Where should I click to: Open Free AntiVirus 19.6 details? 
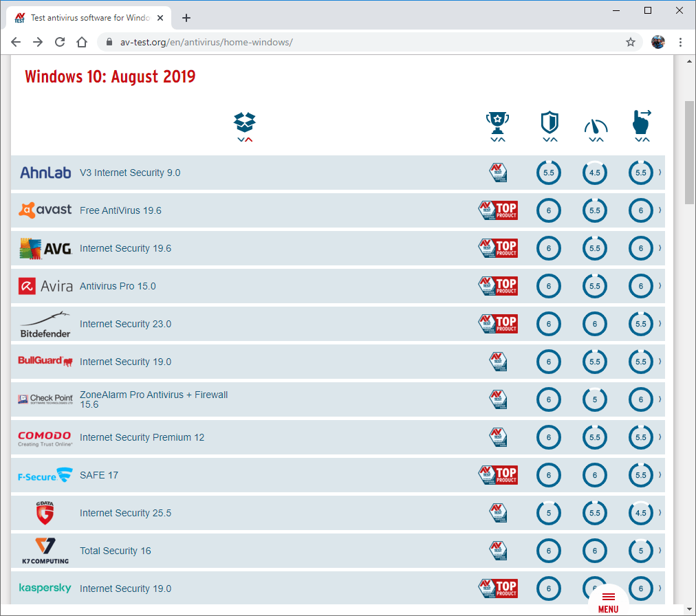coord(121,210)
